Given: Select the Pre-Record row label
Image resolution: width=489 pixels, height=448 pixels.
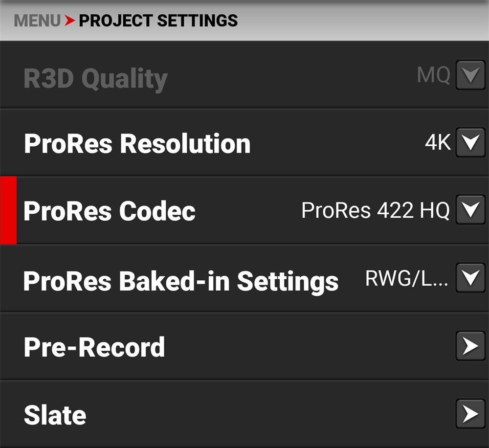Looking at the screenshot, I should pyautogui.click(x=94, y=347).
